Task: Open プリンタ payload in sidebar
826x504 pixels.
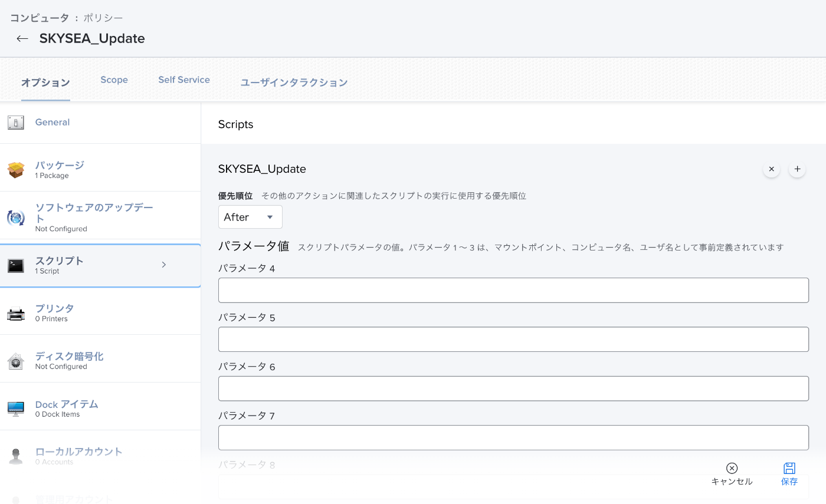Action: coord(100,313)
